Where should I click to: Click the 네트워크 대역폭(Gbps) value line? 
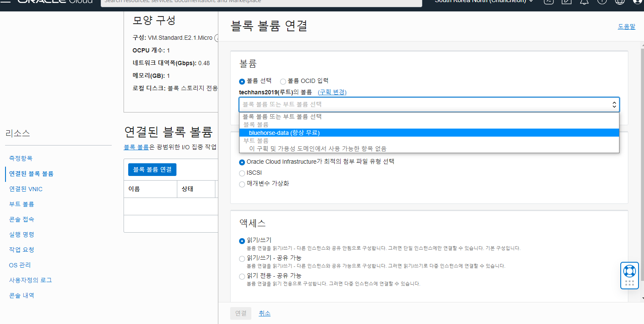pos(171,63)
